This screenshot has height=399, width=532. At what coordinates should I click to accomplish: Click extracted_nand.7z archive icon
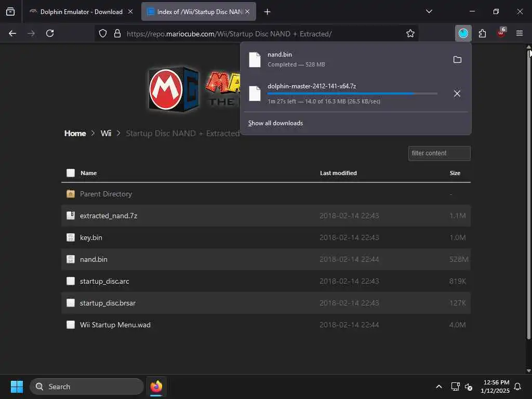[71, 216]
